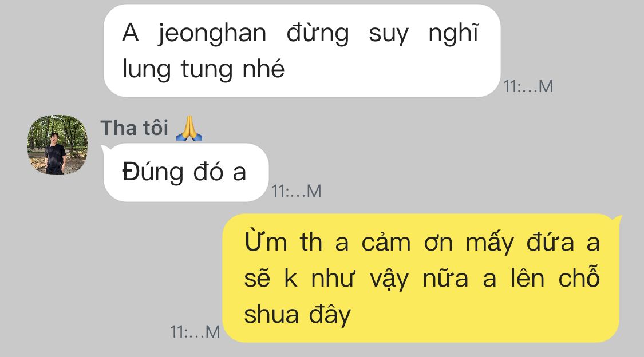
Task: Click the words cảm ơn in yellow bubble
Action: [407, 242]
